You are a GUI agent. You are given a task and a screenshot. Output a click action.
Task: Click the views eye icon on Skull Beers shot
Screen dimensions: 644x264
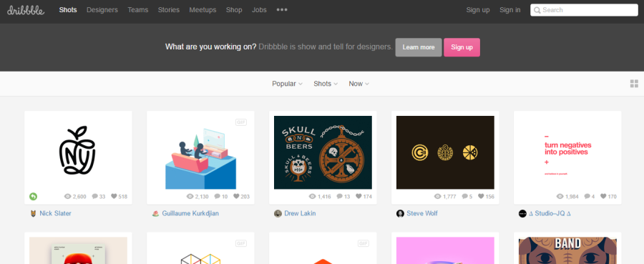tap(313, 196)
